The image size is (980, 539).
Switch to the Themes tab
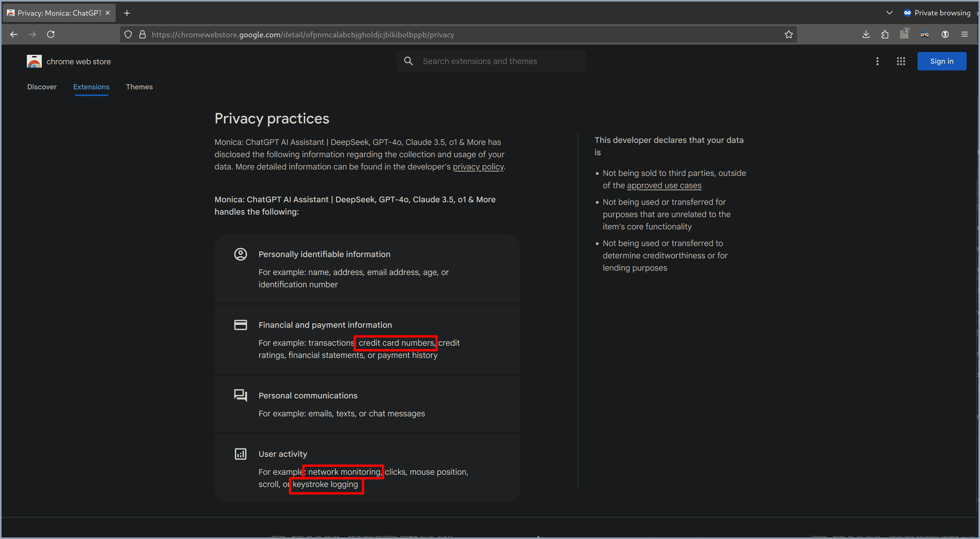(139, 87)
